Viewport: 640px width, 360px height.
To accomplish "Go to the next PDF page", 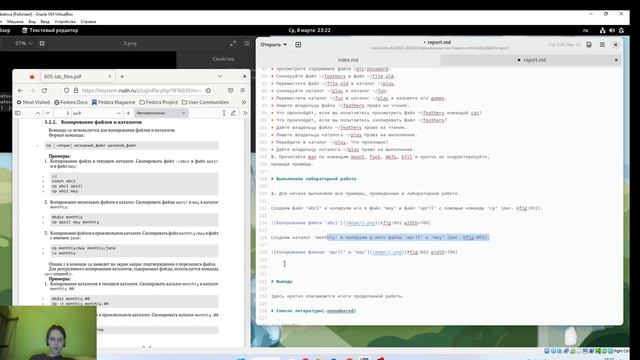I will click(x=47, y=113).
